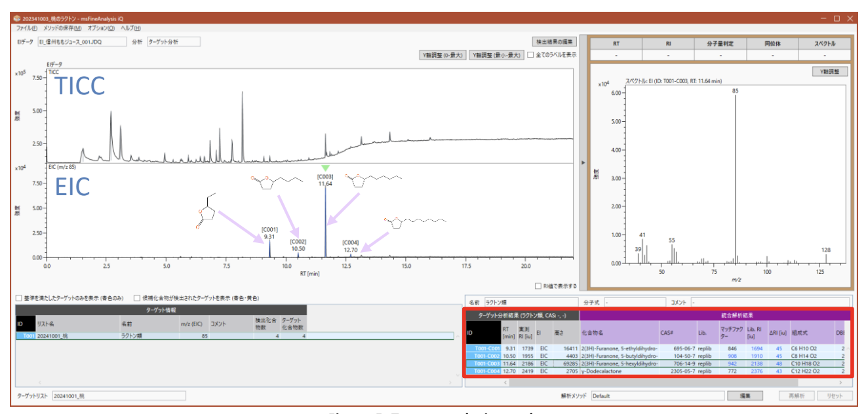Check 基準を満たしたターゲットのみを表示 option

coord(19,297)
